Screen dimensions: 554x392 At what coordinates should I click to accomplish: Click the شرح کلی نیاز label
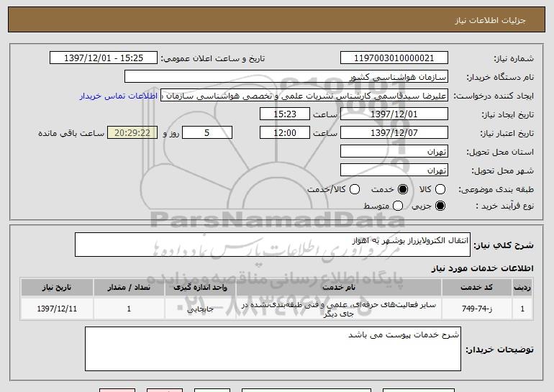504,245
